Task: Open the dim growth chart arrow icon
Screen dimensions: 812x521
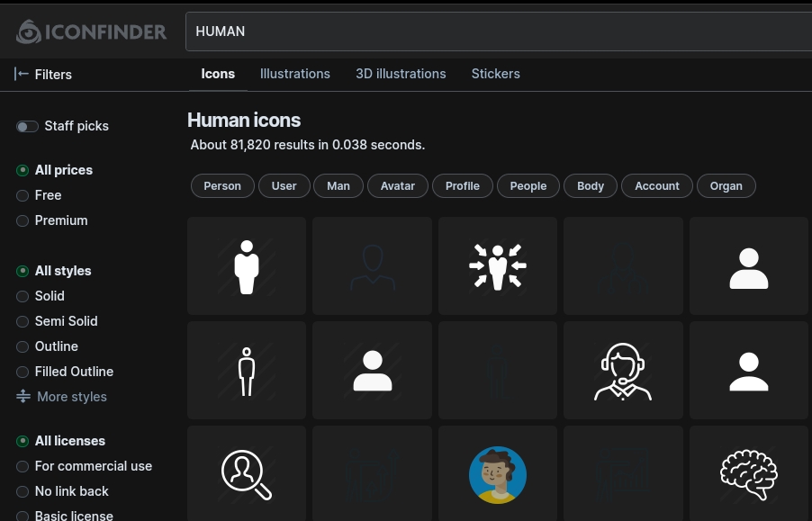Action: coord(373,474)
